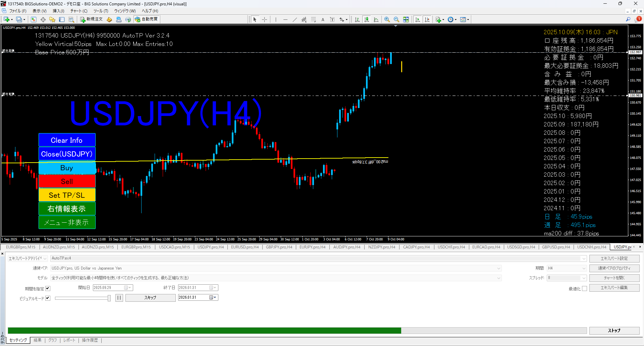This screenshot has width=644, height=346.
Task: Switch to the 結果 tester tab
Action: point(38,340)
